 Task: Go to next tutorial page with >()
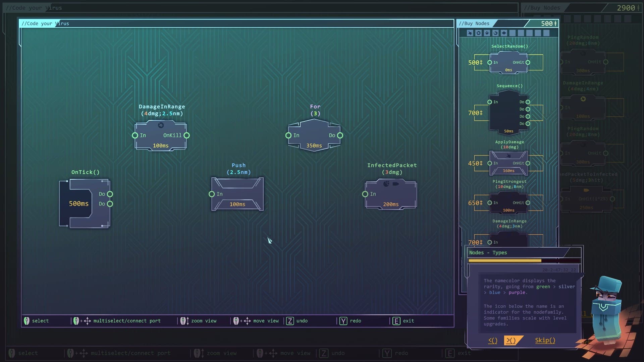pos(511,340)
